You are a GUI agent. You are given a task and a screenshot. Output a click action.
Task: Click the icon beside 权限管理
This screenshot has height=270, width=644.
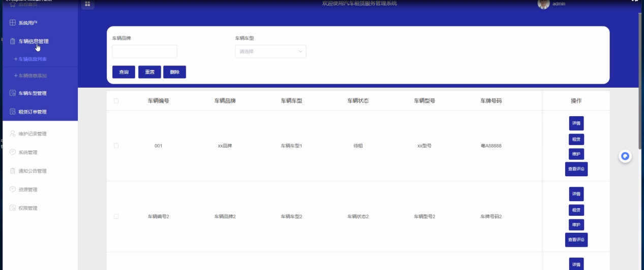(13, 208)
